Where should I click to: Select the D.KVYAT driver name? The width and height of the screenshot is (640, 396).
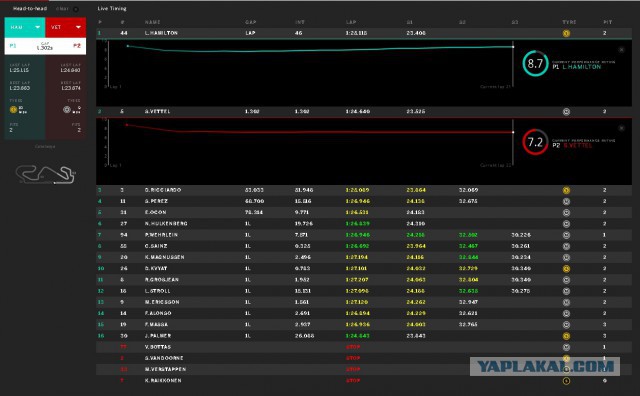(156, 269)
